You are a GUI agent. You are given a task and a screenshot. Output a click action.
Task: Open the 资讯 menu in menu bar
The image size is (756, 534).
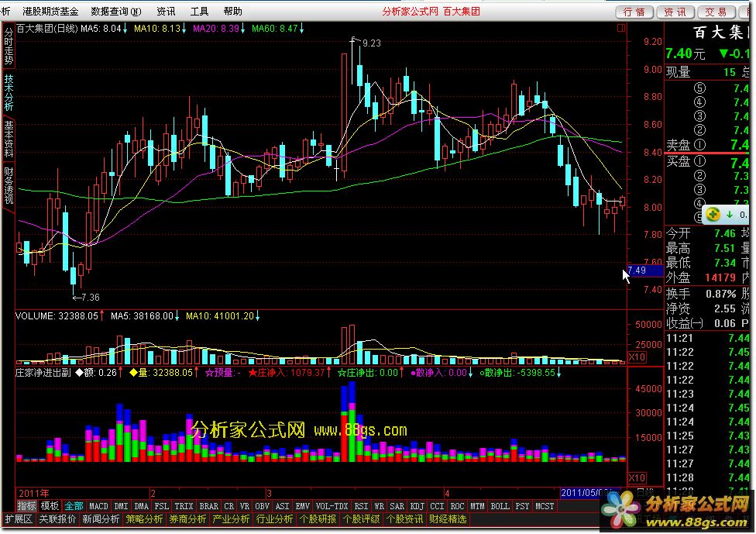[166, 11]
